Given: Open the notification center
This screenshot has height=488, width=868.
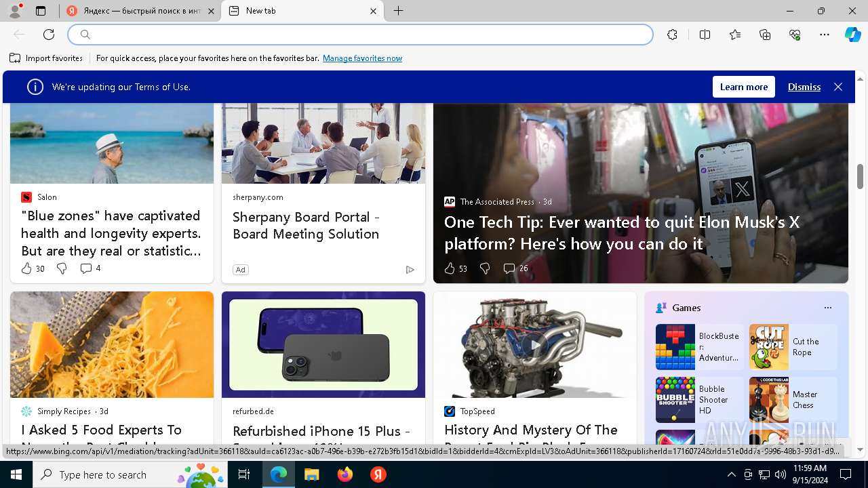Looking at the screenshot, I should pyautogui.click(x=846, y=474).
